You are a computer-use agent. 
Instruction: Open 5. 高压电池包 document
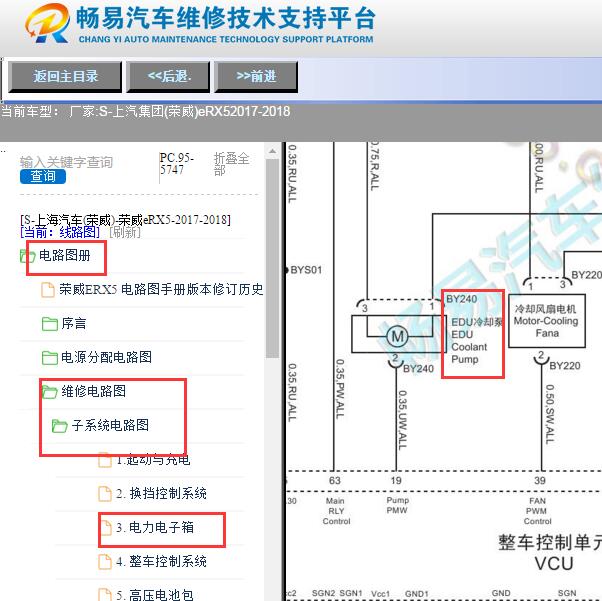155,595
